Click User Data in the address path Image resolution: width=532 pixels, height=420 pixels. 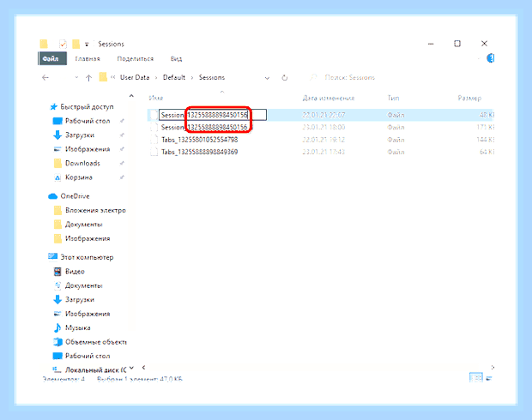click(135, 77)
